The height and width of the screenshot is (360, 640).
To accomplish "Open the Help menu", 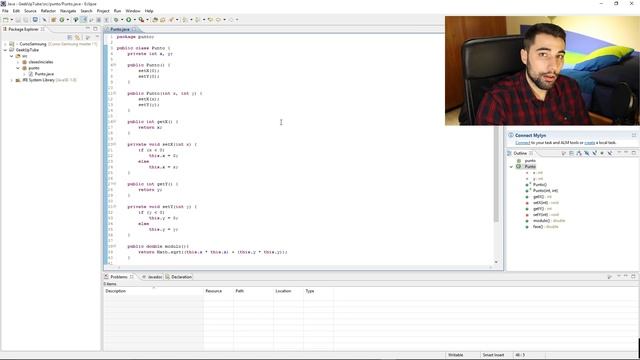I will point(149,11).
